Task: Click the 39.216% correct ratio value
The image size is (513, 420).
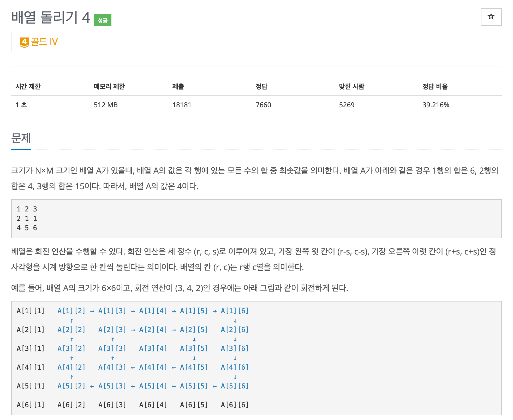Action: point(436,105)
